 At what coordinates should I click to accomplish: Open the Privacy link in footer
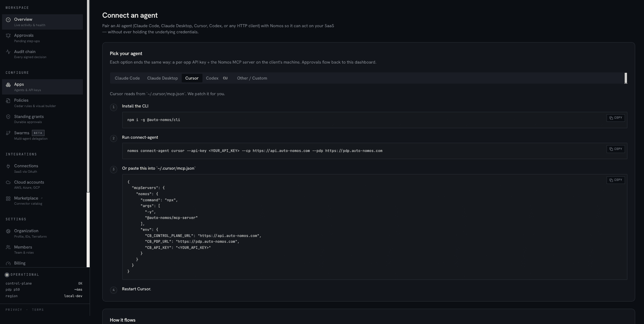[x=14, y=310]
